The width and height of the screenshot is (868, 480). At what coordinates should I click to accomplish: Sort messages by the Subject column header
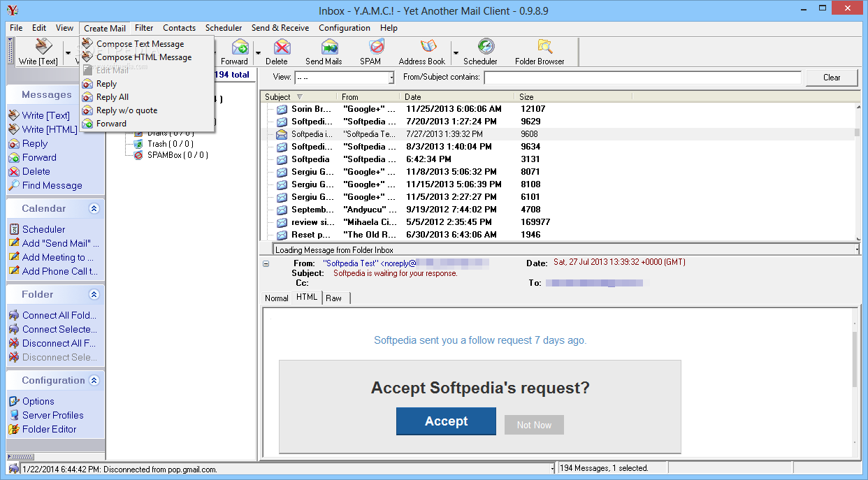point(298,97)
